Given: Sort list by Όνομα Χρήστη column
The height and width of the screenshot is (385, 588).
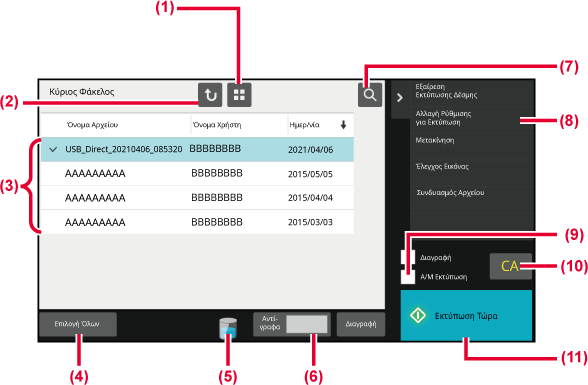Looking at the screenshot, I should tap(217, 125).
